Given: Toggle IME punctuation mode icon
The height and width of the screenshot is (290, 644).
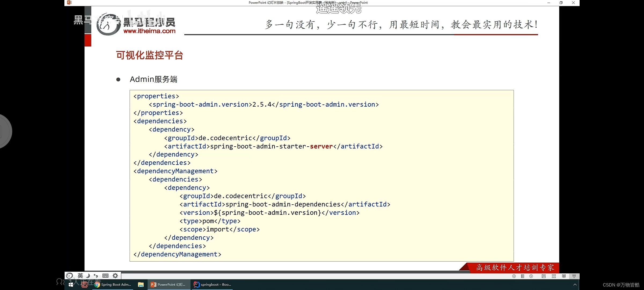Looking at the screenshot, I should 96,275.
